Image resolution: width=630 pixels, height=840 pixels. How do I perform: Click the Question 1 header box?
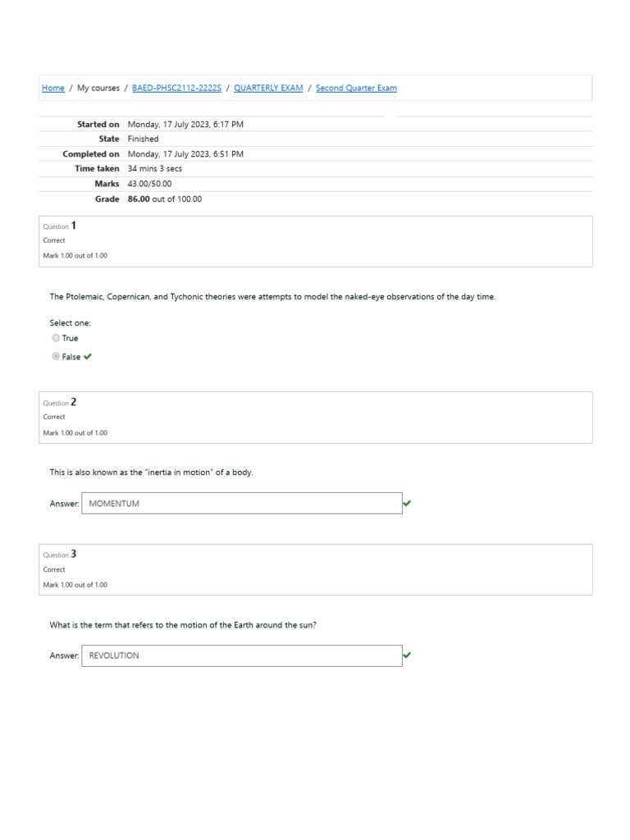pos(316,241)
